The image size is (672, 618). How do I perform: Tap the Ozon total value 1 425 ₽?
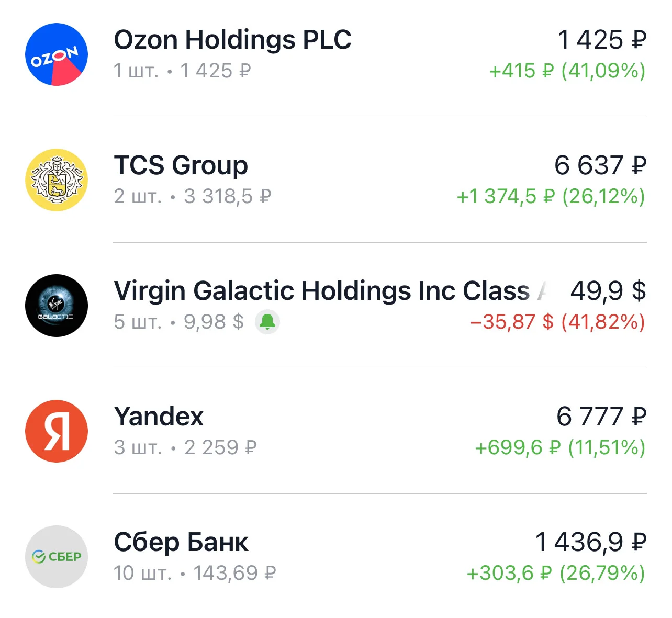click(x=602, y=40)
